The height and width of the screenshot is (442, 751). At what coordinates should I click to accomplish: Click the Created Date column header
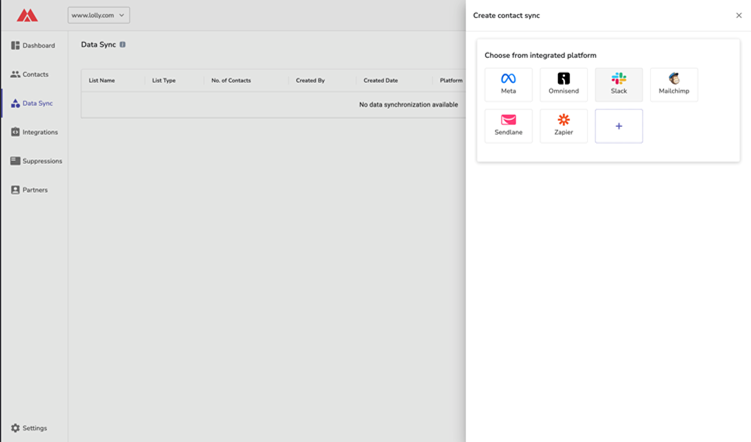(381, 80)
